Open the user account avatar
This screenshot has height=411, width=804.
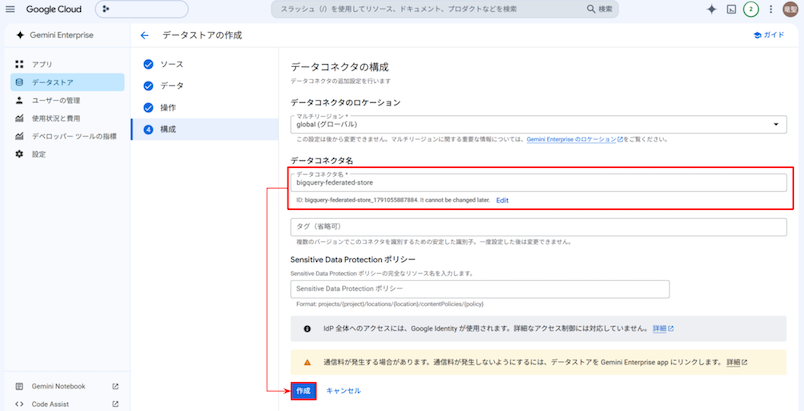[790, 9]
